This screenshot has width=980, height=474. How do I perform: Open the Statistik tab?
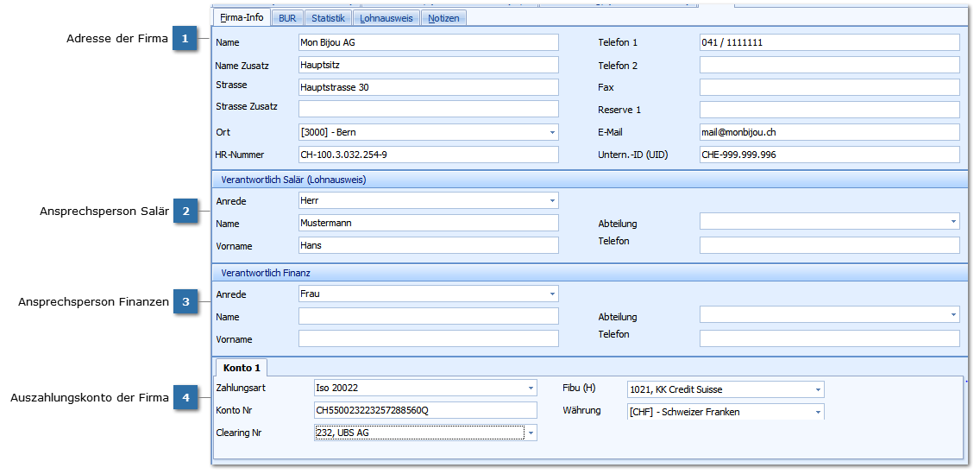tap(328, 18)
